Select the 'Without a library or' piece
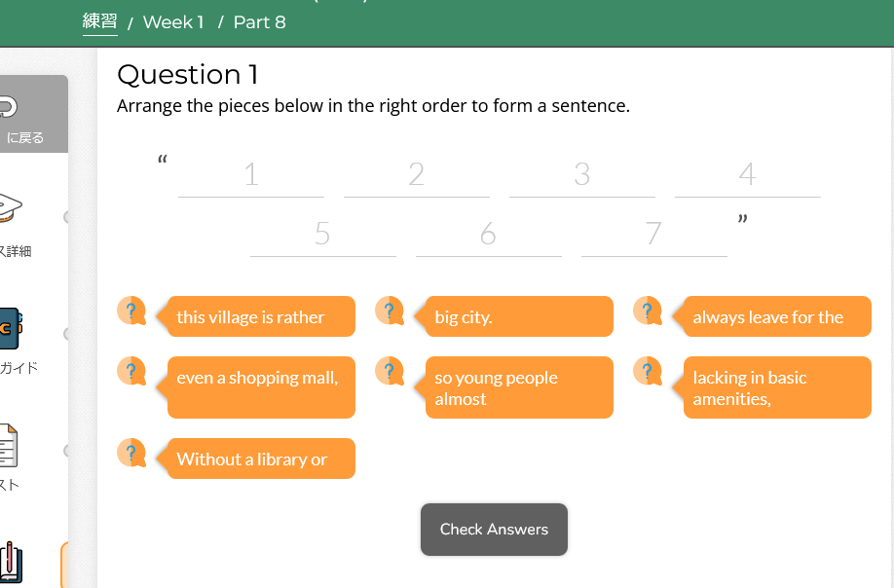 pos(260,459)
